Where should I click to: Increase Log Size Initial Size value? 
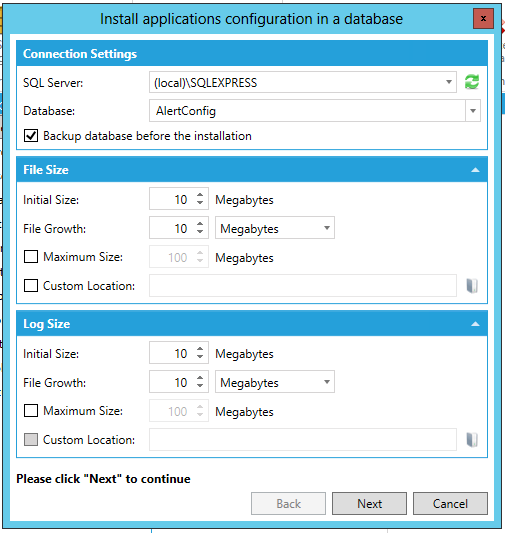[x=200, y=349]
